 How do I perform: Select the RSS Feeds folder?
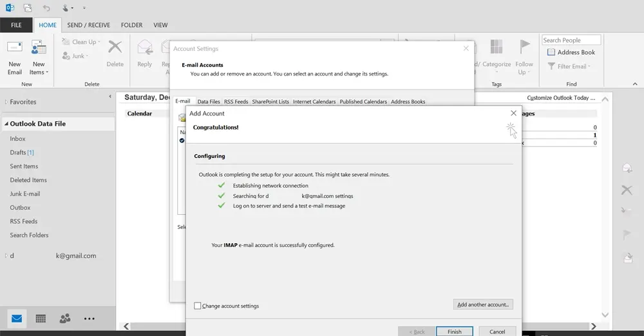[23, 221]
